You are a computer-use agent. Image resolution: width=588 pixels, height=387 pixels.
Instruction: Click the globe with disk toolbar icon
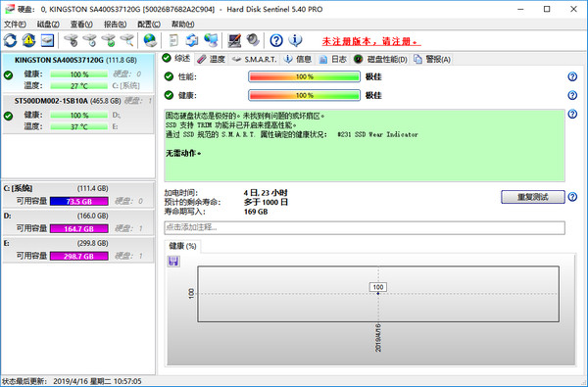[150, 40]
